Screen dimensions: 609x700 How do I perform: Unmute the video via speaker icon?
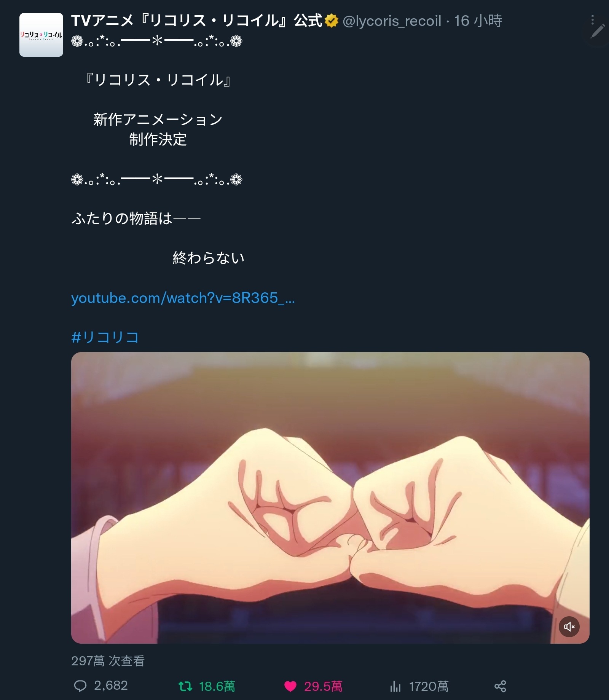click(x=569, y=627)
